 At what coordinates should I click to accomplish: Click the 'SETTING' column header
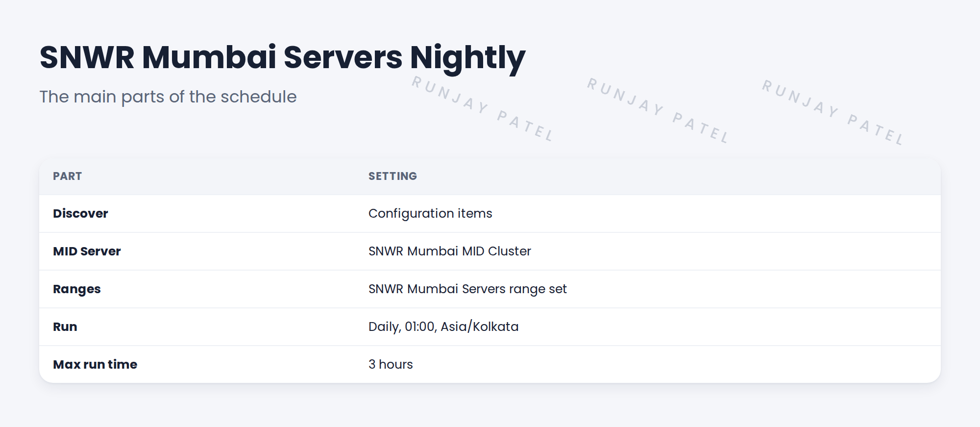pyautogui.click(x=392, y=176)
